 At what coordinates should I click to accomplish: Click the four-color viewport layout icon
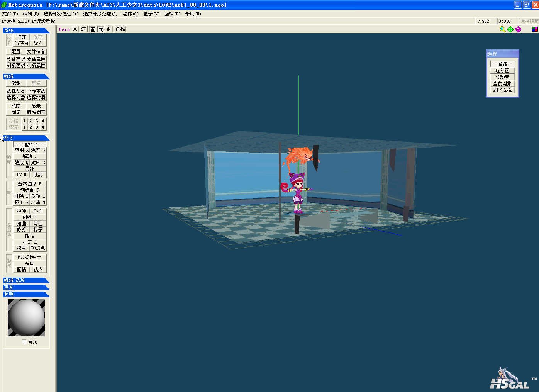tap(535, 29)
